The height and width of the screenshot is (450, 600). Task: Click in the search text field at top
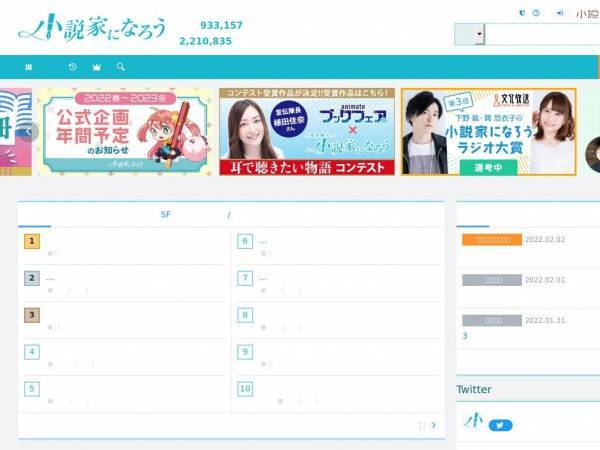point(542,34)
